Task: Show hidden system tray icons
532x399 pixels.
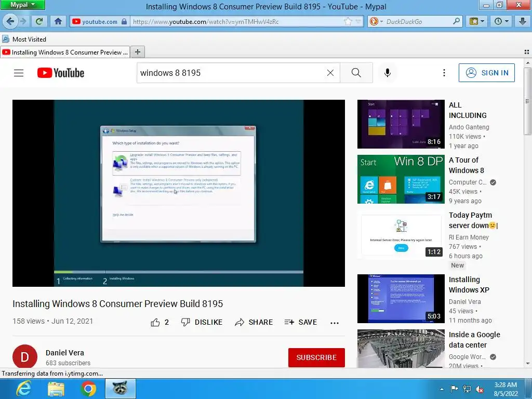Action: tap(442, 389)
